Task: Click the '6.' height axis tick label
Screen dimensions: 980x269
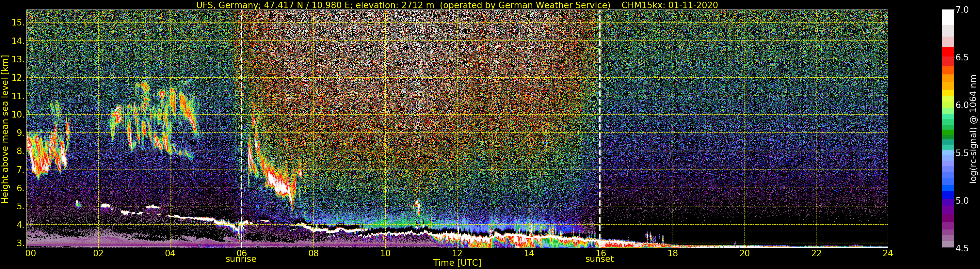Action: (x=20, y=188)
